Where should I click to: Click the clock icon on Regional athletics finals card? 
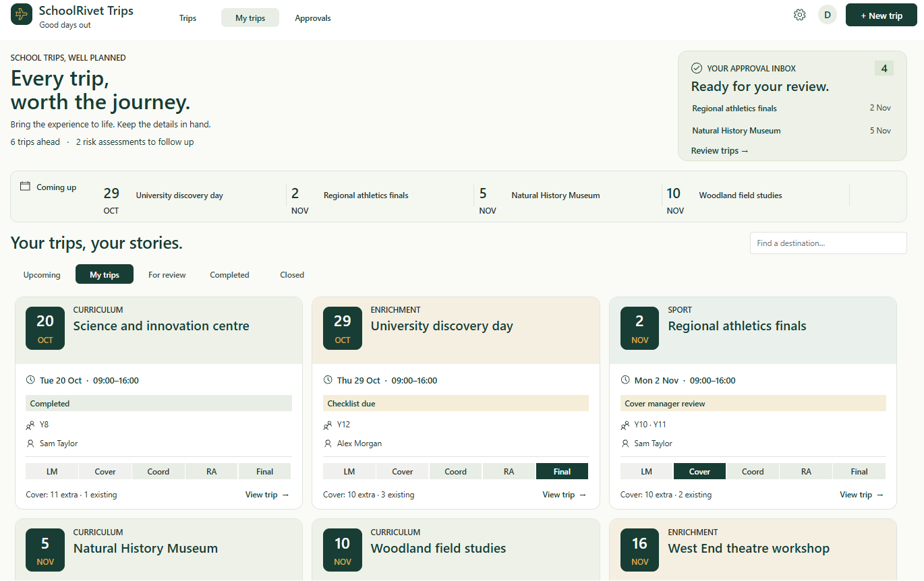pyautogui.click(x=625, y=380)
